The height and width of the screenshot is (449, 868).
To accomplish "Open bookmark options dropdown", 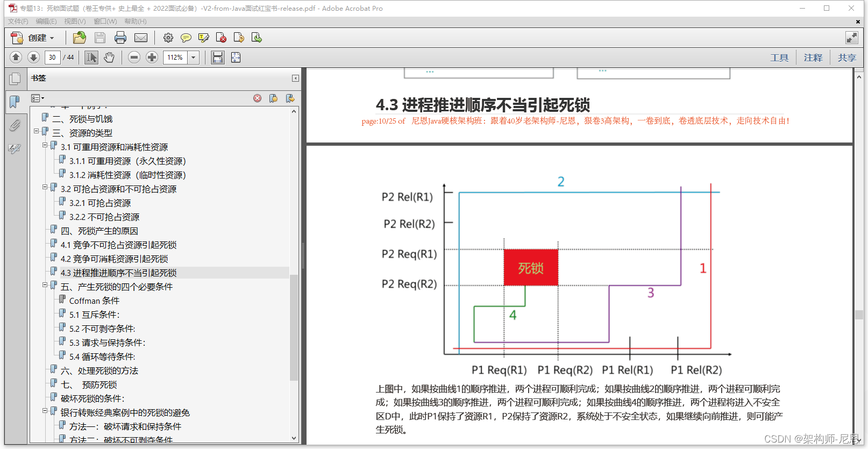I will coord(38,98).
